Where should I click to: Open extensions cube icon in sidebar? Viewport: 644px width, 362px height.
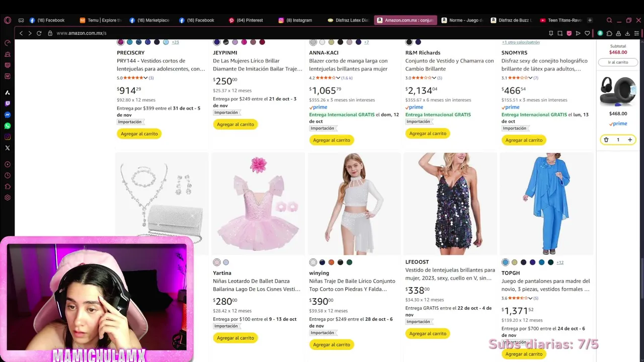7,187
